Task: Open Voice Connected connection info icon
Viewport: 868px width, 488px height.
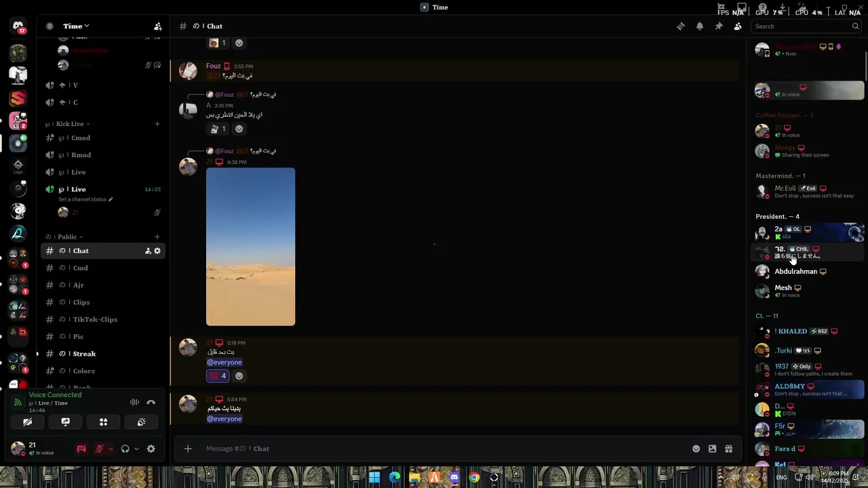Action: (18, 403)
